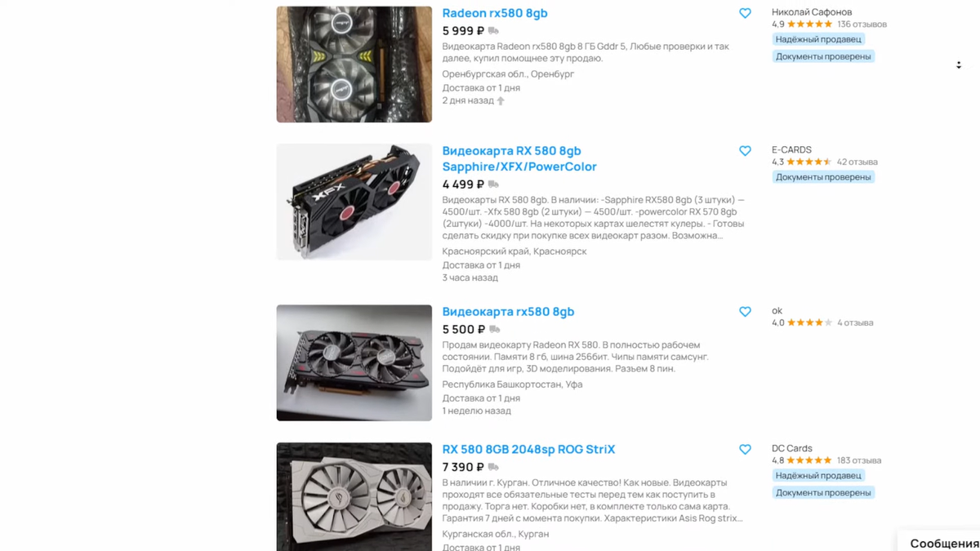Click the delivery truck icon next to 7 390 ₽
This screenshot has height=551, width=980.
click(x=493, y=467)
